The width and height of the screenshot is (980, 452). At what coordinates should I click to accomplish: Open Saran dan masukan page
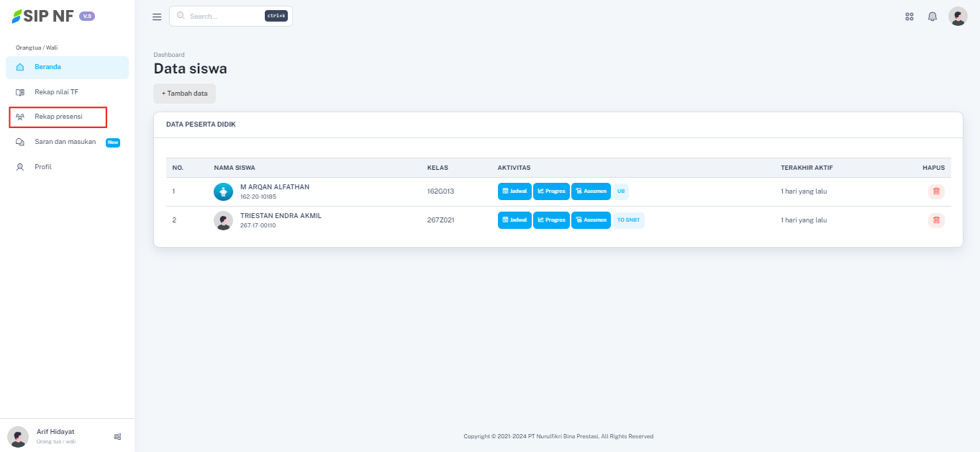pos(65,142)
